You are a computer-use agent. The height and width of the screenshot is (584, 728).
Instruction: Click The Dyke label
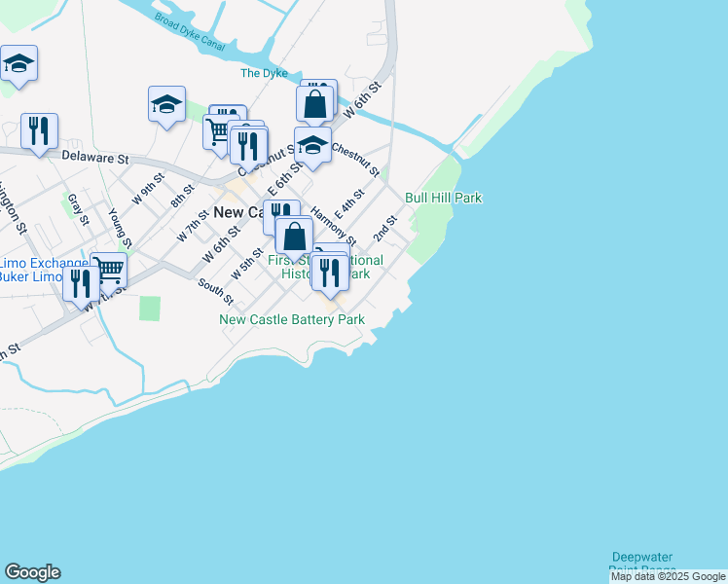264,73
